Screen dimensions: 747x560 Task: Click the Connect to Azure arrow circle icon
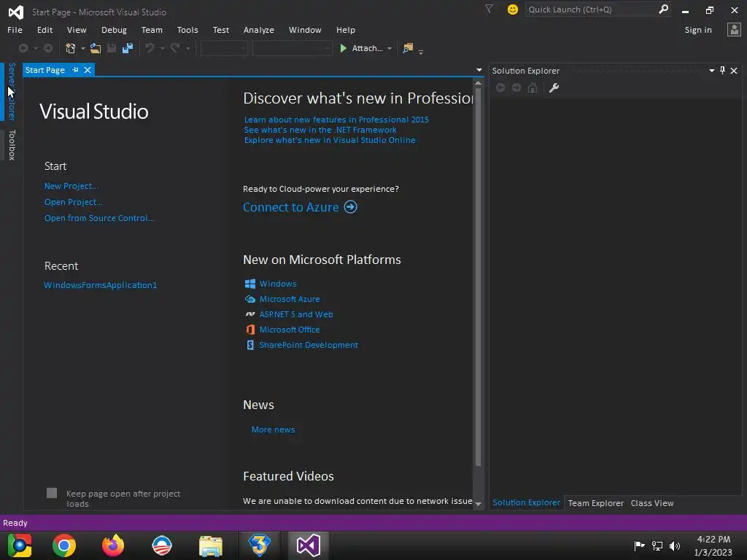(351, 207)
